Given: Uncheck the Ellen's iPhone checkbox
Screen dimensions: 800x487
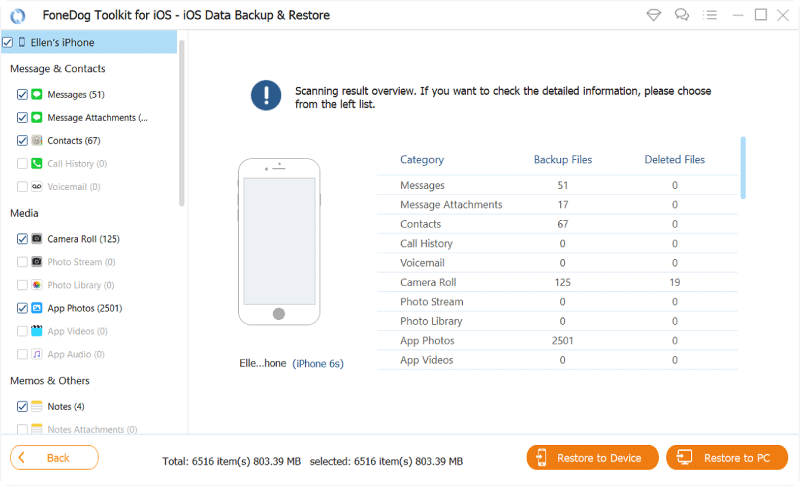Looking at the screenshot, I should 8,42.
